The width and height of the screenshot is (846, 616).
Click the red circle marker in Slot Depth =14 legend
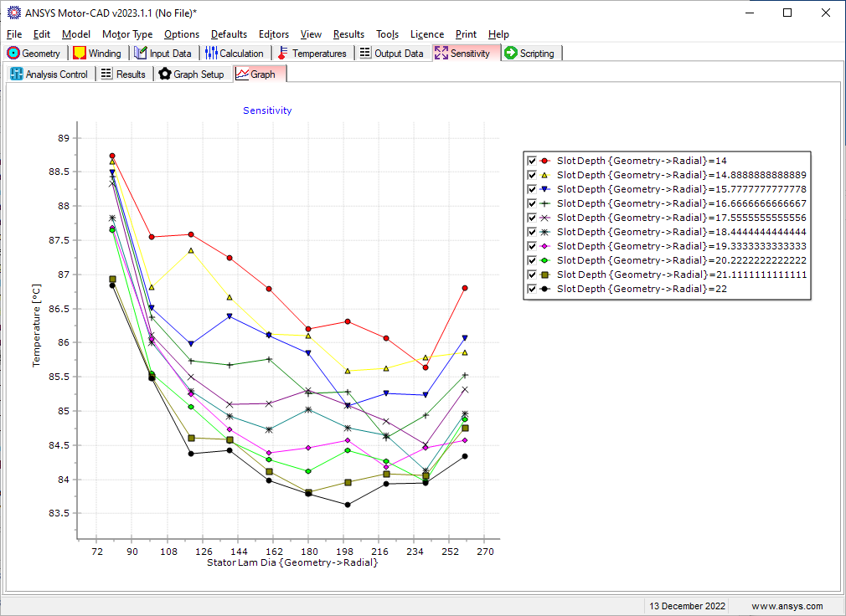pyautogui.click(x=545, y=161)
